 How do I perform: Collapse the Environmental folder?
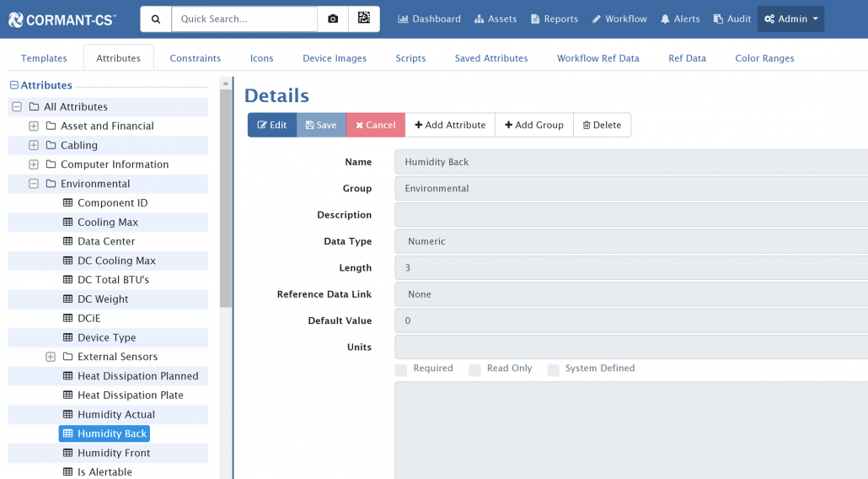(34, 184)
